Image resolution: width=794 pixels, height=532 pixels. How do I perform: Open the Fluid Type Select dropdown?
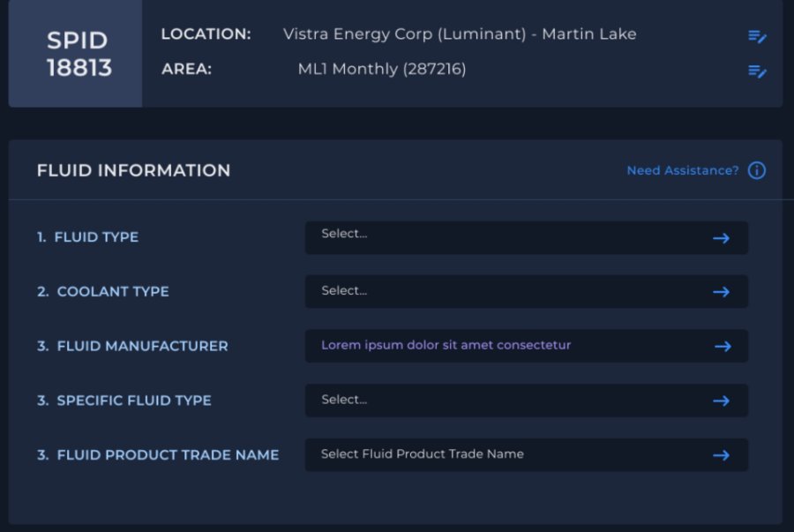[x=527, y=238]
